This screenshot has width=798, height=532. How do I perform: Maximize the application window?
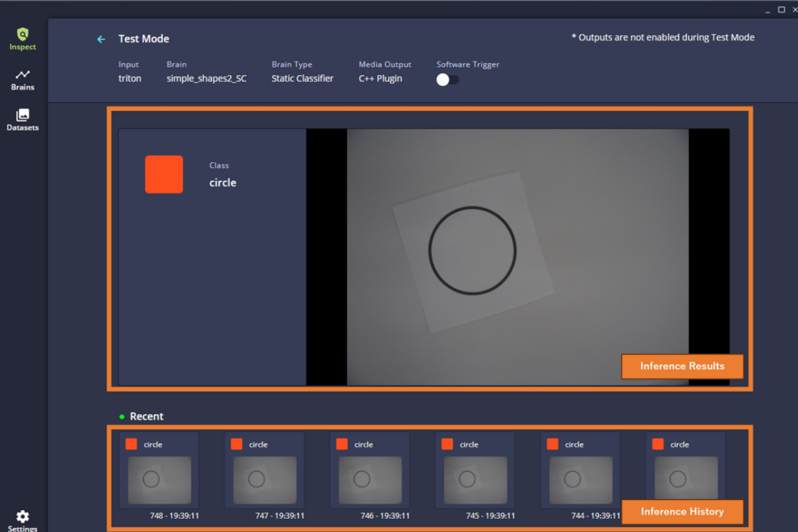[781, 9]
